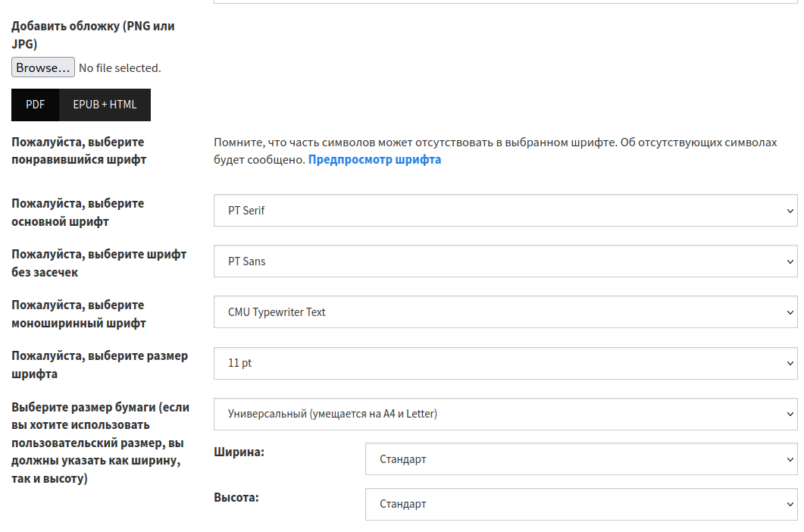Click the 'Высота:' label

click(x=236, y=497)
